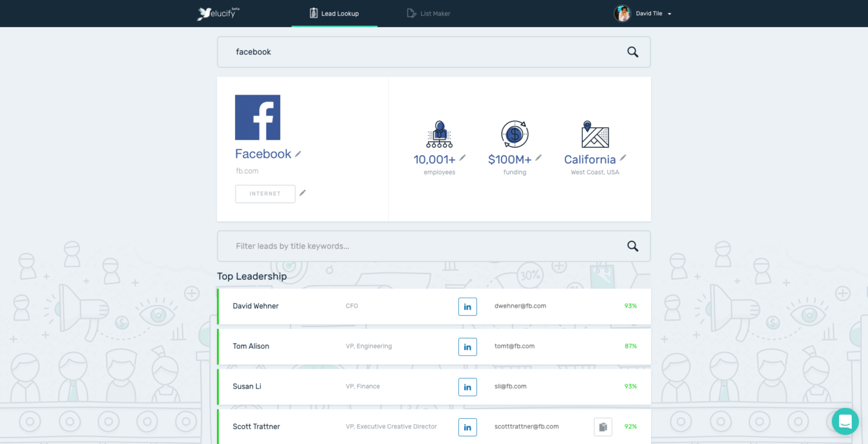Screen dimensions: 868x444
Task: Click the David Wehner lead name
Action: click(256, 306)
